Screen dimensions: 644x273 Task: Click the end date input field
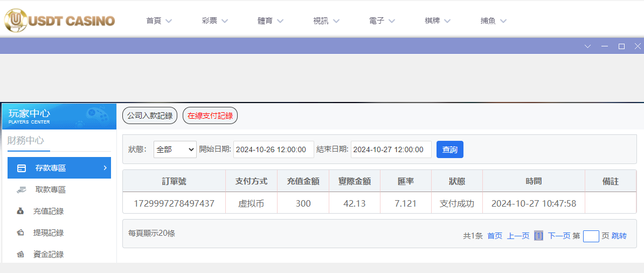click(x=391, y=149)
